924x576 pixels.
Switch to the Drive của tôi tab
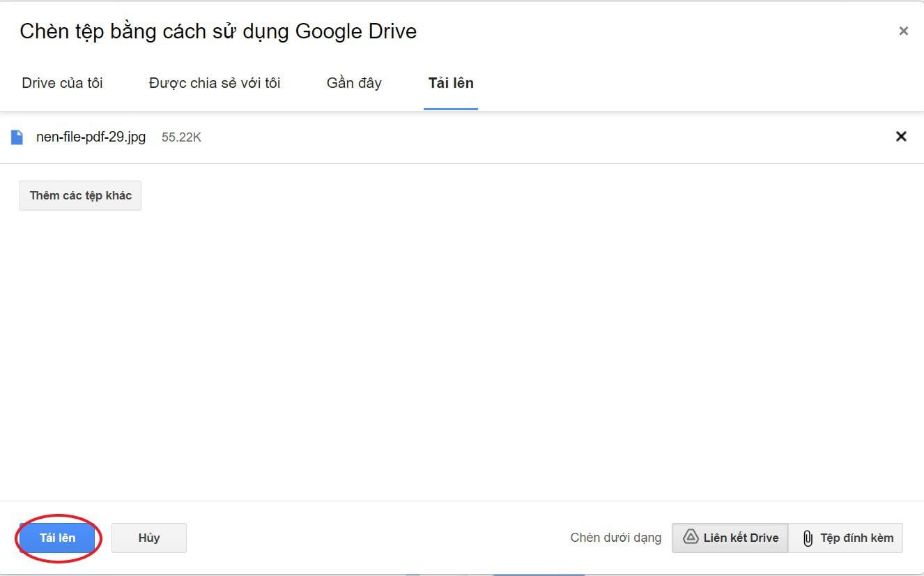click(63, 83)
